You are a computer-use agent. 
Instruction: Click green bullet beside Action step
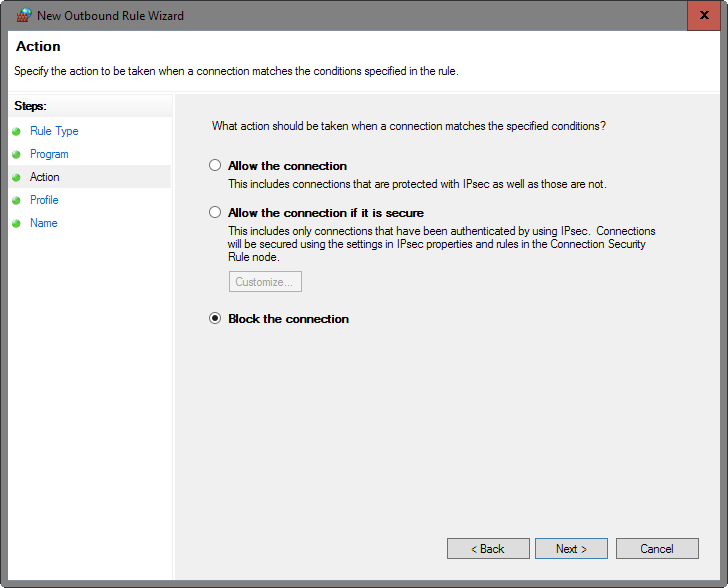point(16,177)
